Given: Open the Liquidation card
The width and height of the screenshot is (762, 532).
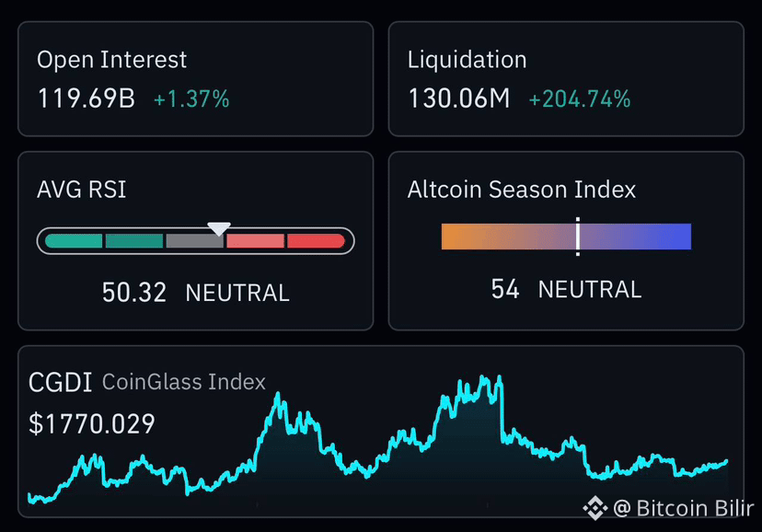Looking at the screenshot, I should click(x=566, y=79).
